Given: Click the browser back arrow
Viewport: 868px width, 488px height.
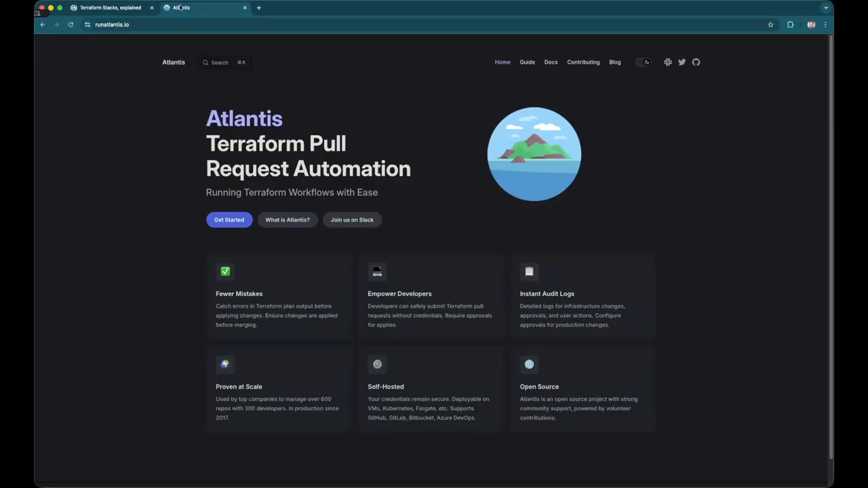Looking at the screenshot, I should [x=43, y=24].
